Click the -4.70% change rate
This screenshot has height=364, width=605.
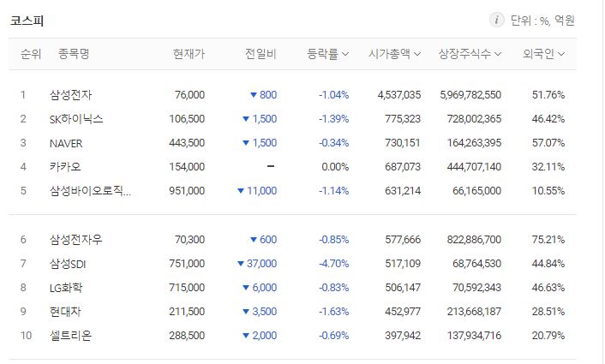(333, 264)
